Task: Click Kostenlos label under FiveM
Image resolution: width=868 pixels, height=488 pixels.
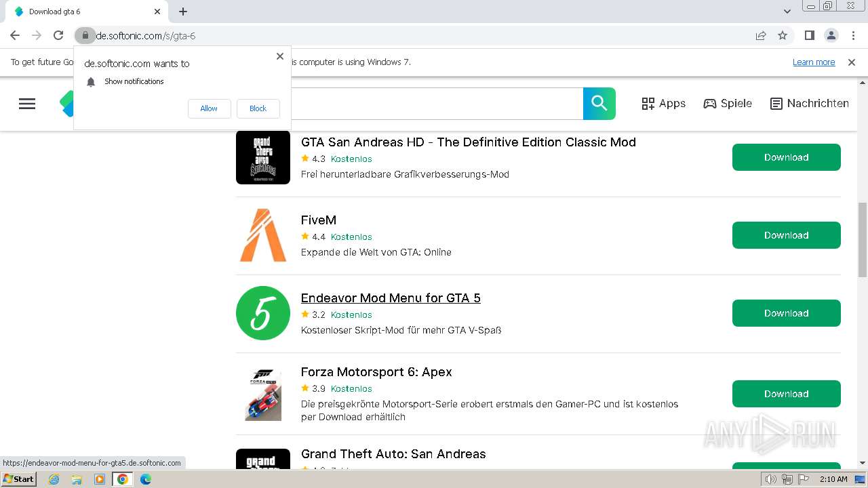Action: pyautogui.click(x=351, y=237)
